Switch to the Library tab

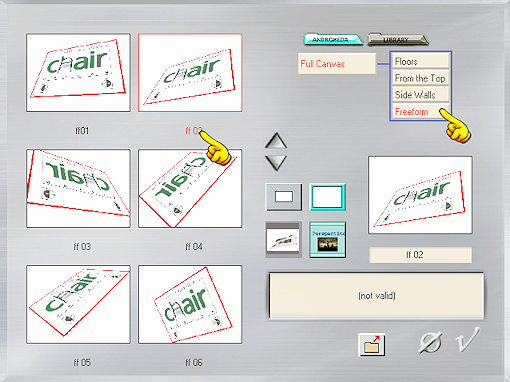click(x=397, y=40)
